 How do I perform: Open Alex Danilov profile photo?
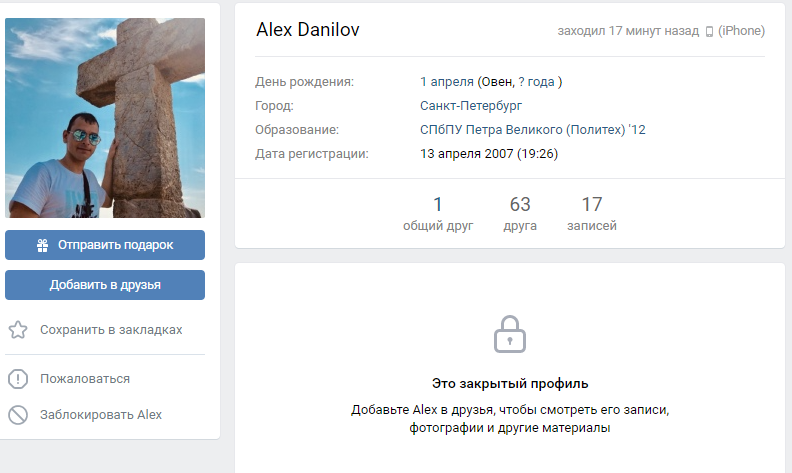[105, 118]
